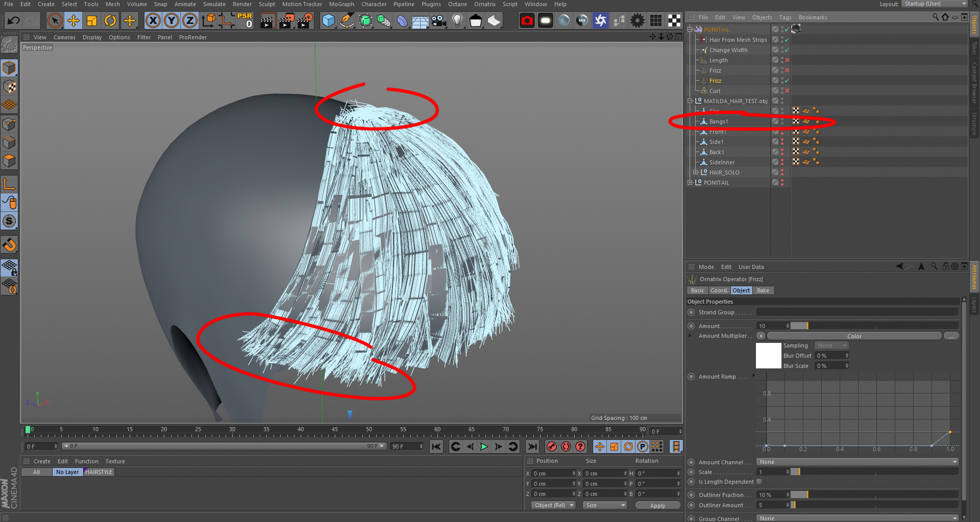Select the Move tool in the top toolbar
Viewport: 980px width, 522px height.
73,21
